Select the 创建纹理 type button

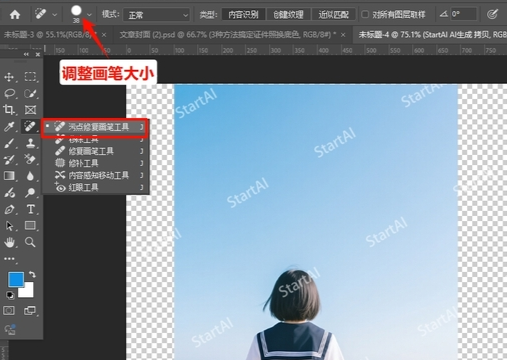[288, 14]
